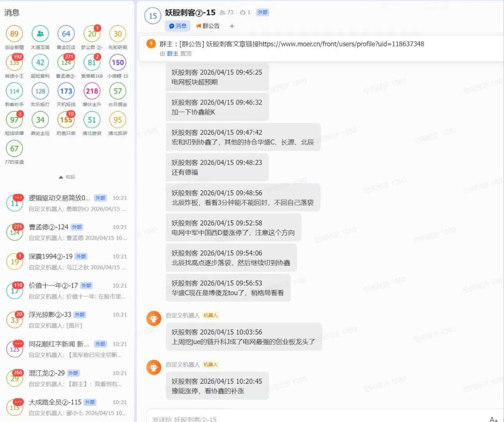Click the group member count icon

coord(223,13)
